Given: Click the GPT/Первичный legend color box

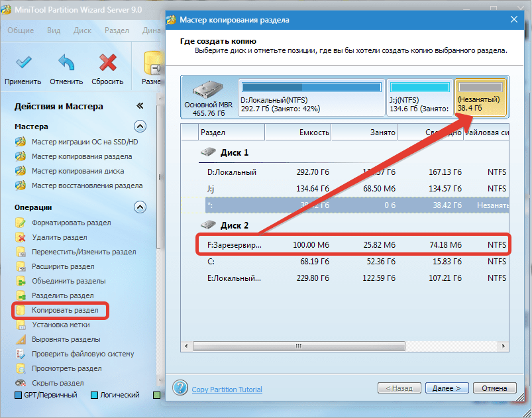Looking at the screenshot, I should [x=19, y=395].
